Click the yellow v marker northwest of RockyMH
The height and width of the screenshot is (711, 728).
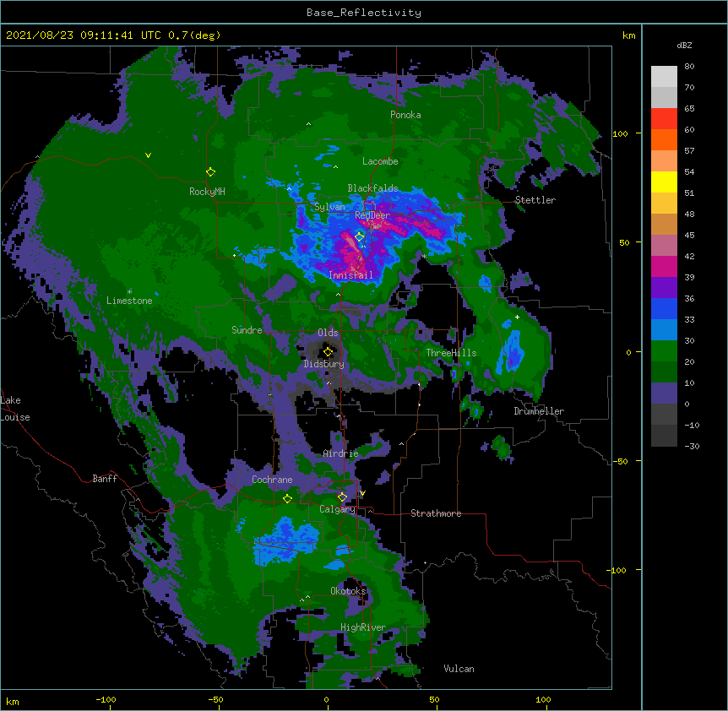148,155
